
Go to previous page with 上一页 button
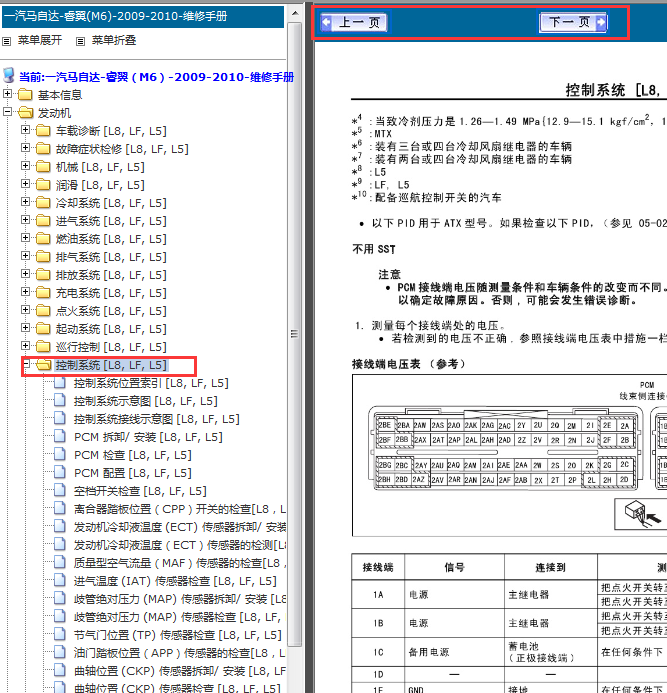coord(354,22)
